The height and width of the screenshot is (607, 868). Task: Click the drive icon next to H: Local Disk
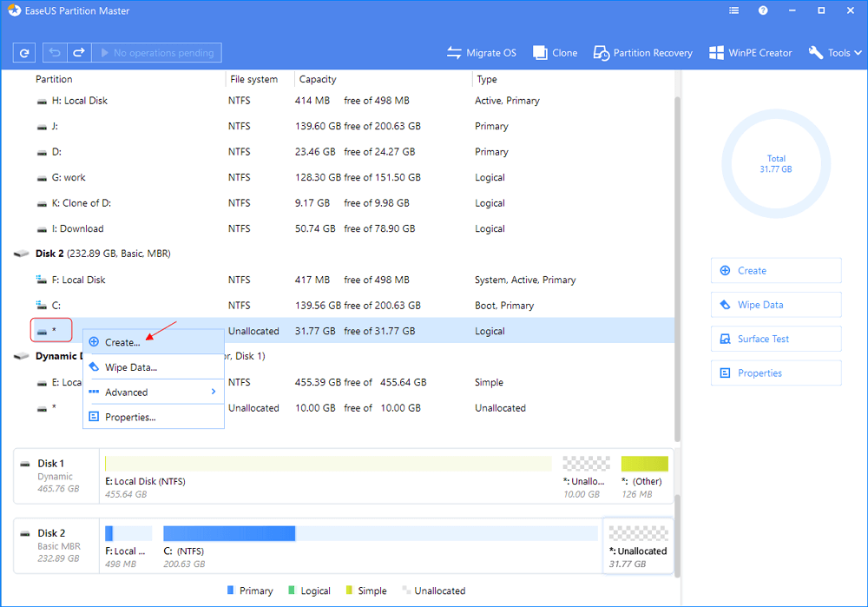click(x=42, y=102)
